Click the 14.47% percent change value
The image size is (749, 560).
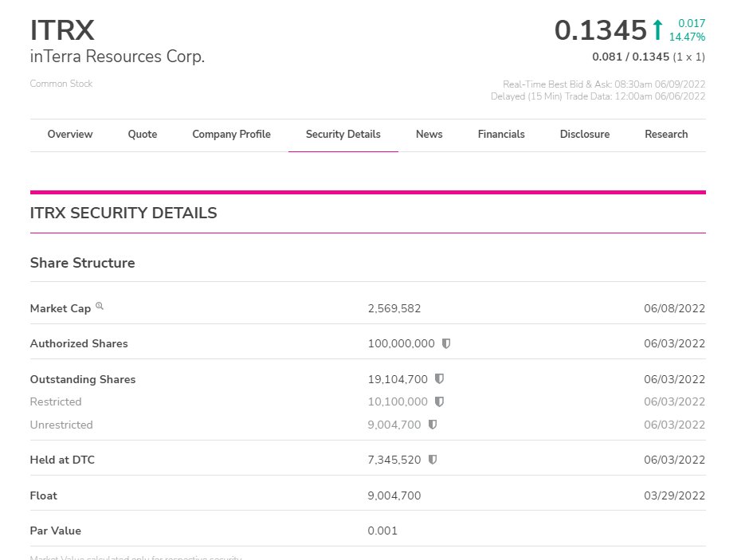tap(687, 37)
